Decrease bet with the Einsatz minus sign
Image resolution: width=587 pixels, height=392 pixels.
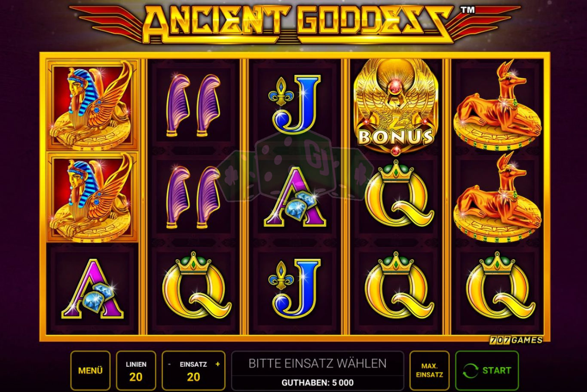click(169, 364)
